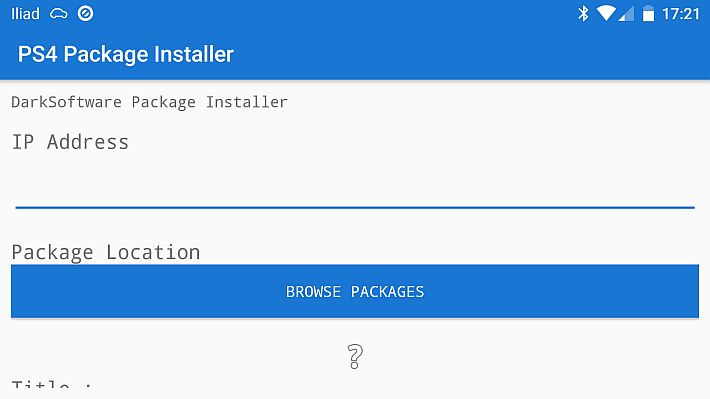Click the IP Address label
710x399 pixels.
[70, 142]
